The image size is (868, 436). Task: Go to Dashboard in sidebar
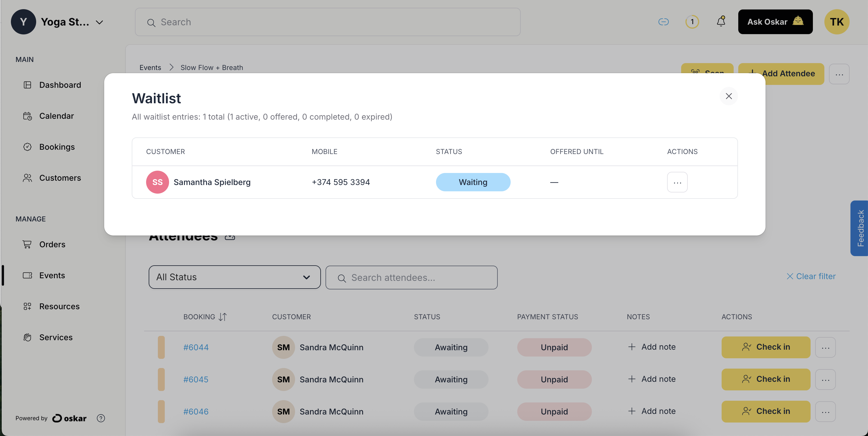pyautogui.click(x=60, y=85)
